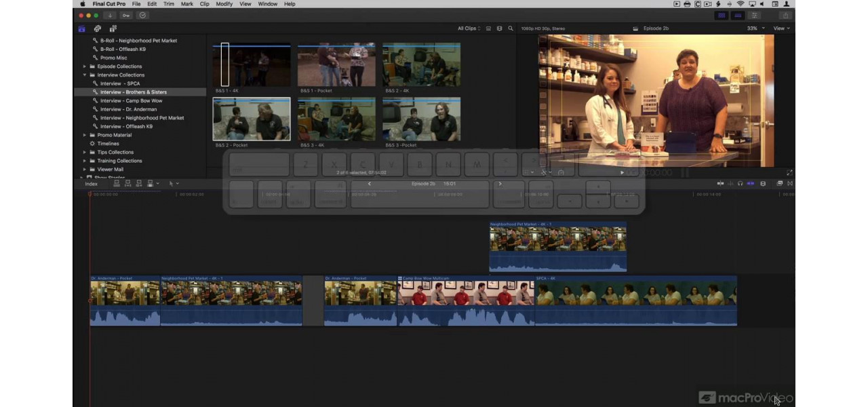Open the edit mode options dropdown arrow
Image resolution: width=868 pixels, height=407 pixels.
pyautogui.click(x=158, y=183)
